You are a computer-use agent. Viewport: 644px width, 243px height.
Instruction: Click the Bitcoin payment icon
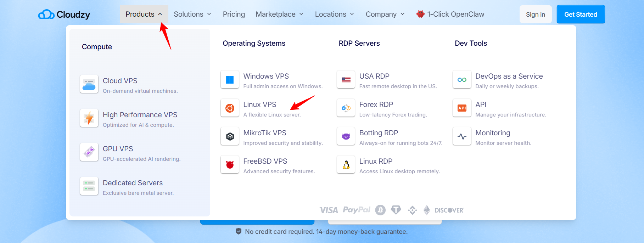click(380, 210)
